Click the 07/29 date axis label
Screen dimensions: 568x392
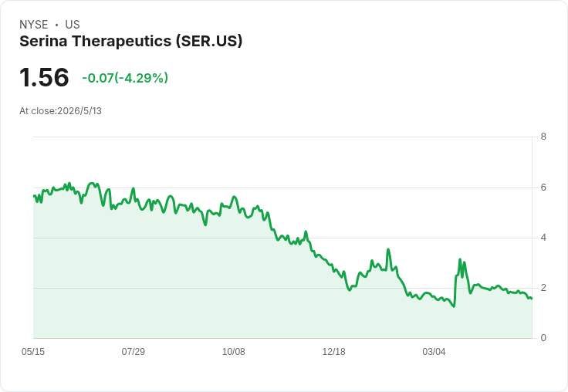click(x=133, y=351)
